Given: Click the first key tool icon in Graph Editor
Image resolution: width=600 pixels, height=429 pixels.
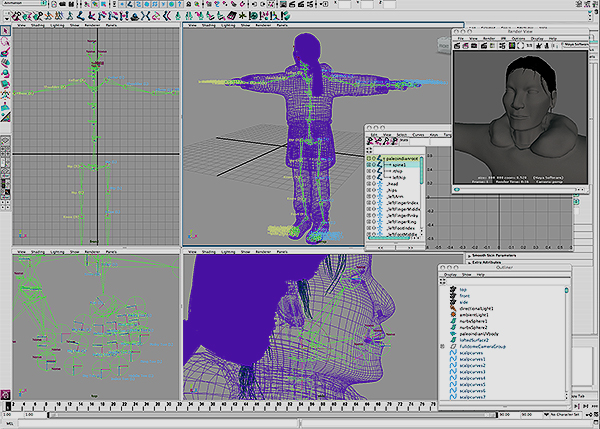Looking at the screenshot, I should (370, 141).
